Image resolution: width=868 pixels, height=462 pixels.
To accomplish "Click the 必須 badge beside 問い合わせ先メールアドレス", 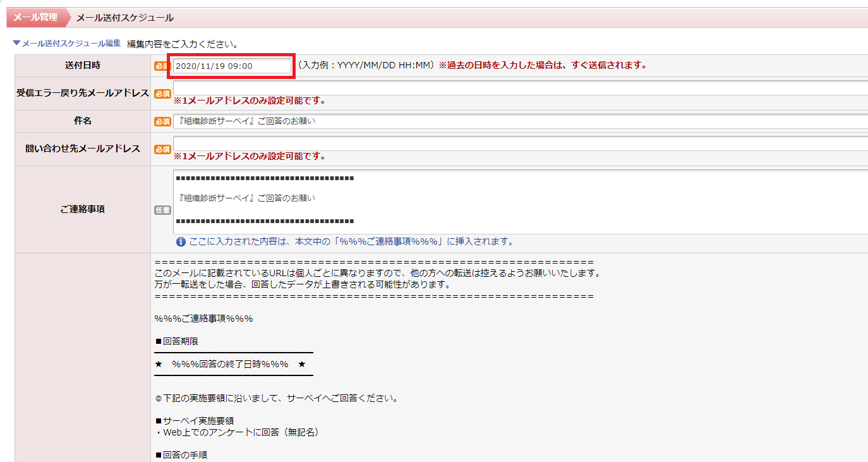I will click(162, 149).
